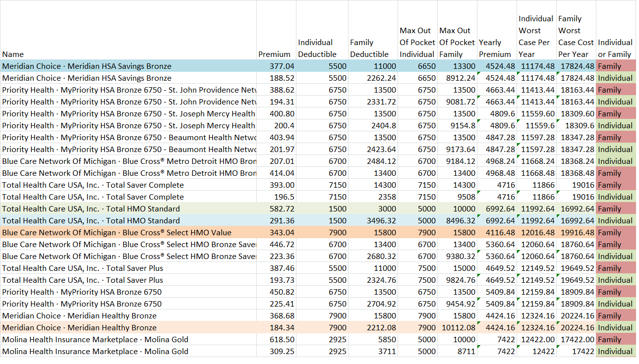
Task: Select the max out of pocket family cell 13300
Action: click(457, 66)
